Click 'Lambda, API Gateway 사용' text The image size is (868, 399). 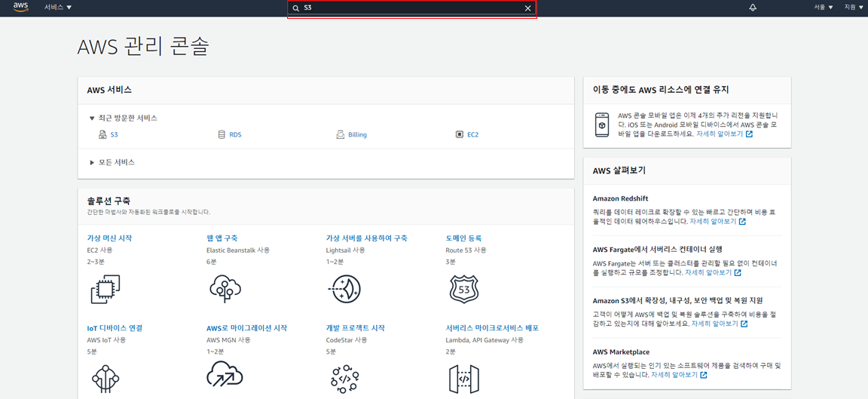(x=484, y=339)
